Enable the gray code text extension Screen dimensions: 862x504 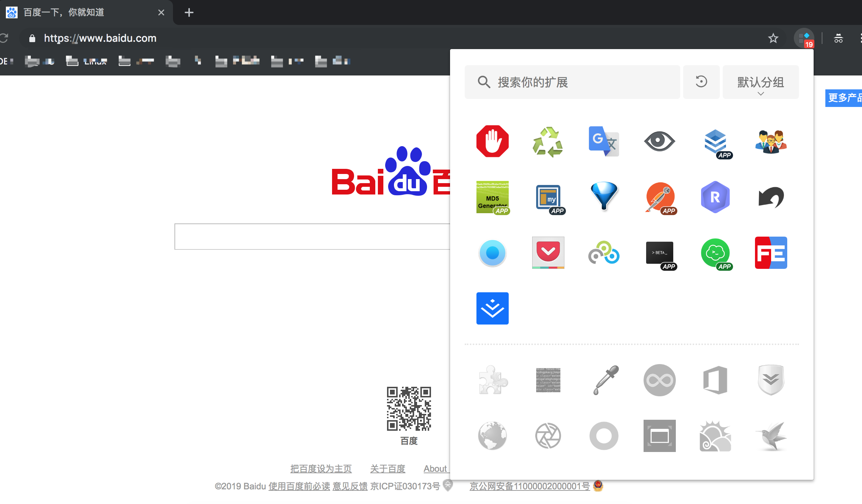click(x=548, y=380)
